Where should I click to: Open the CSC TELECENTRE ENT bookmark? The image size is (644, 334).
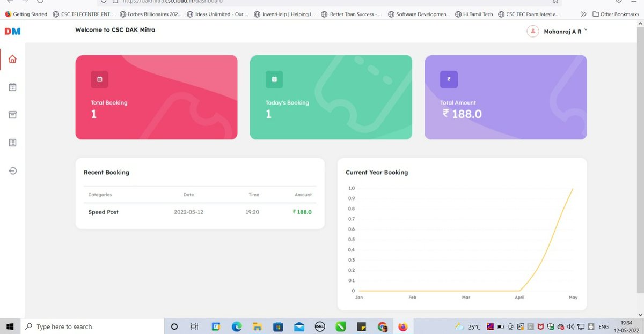(83, 14)
